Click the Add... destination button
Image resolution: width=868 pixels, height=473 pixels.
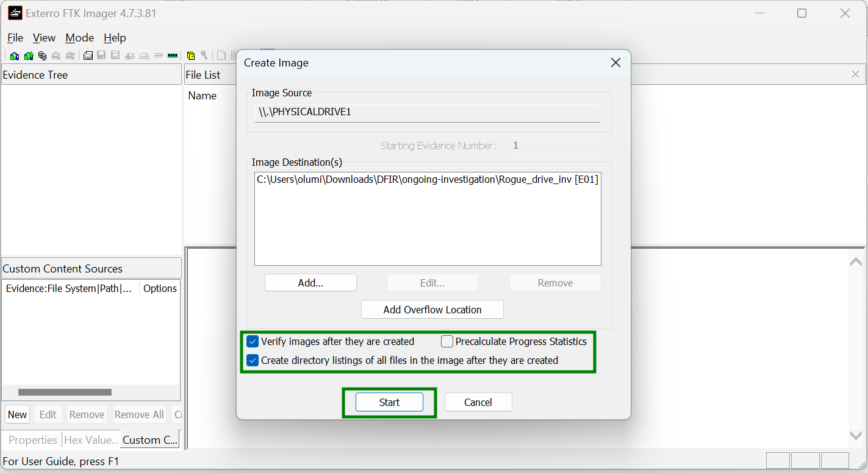coord(310,283)
